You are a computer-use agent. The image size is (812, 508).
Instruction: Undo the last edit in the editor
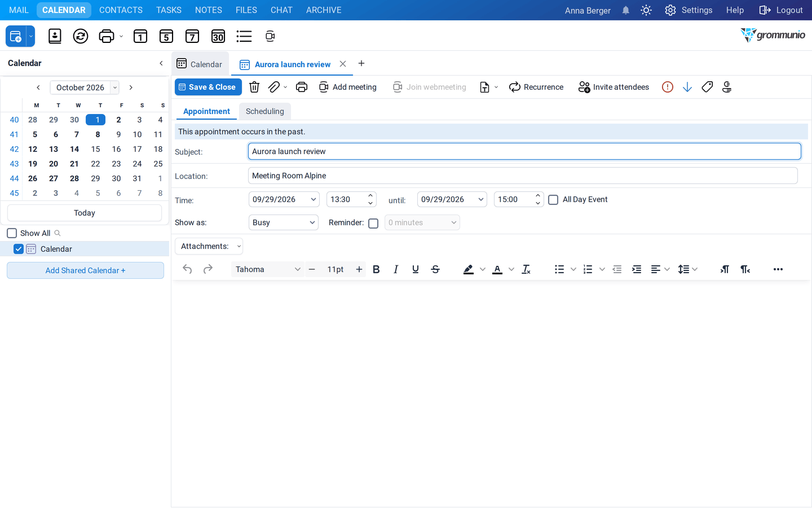[187, 269]
